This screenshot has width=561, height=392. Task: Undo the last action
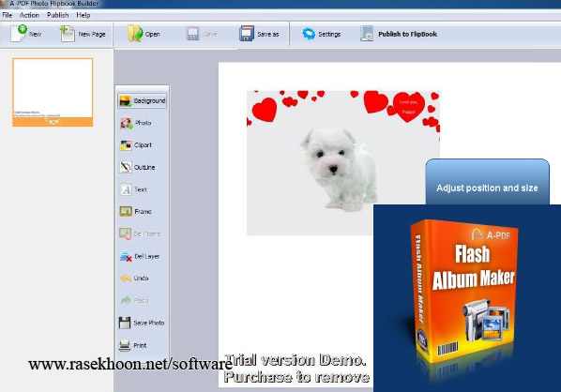(x=134, y=279)
